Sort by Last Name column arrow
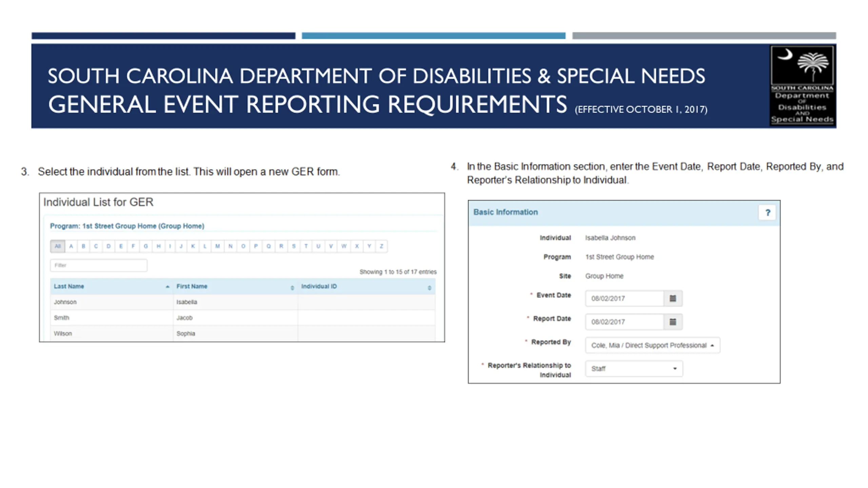Image resolution: width=868 pixels, height=488 pixels. click(x=167, y=287)
